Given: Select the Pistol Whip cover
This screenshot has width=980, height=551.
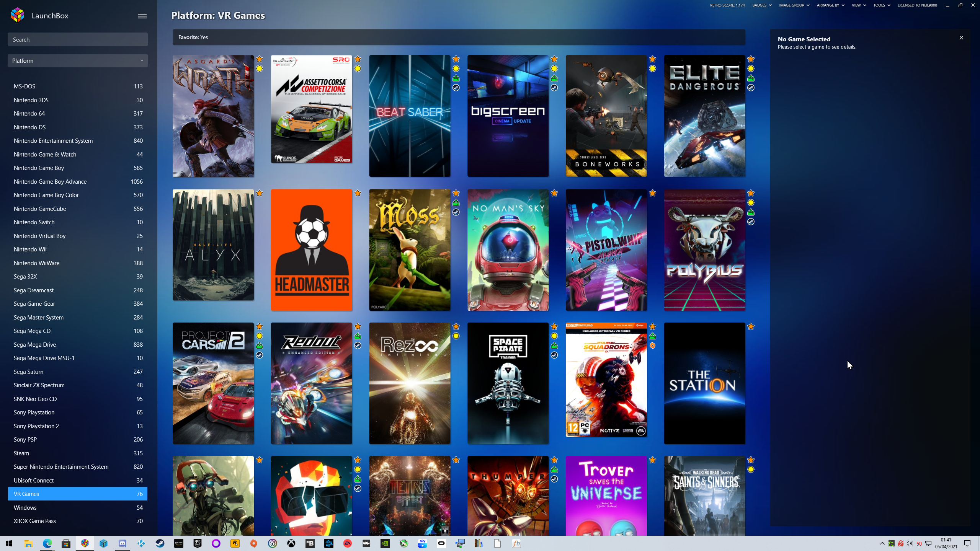Looking at the screenshot, I should tap(606, 250).
